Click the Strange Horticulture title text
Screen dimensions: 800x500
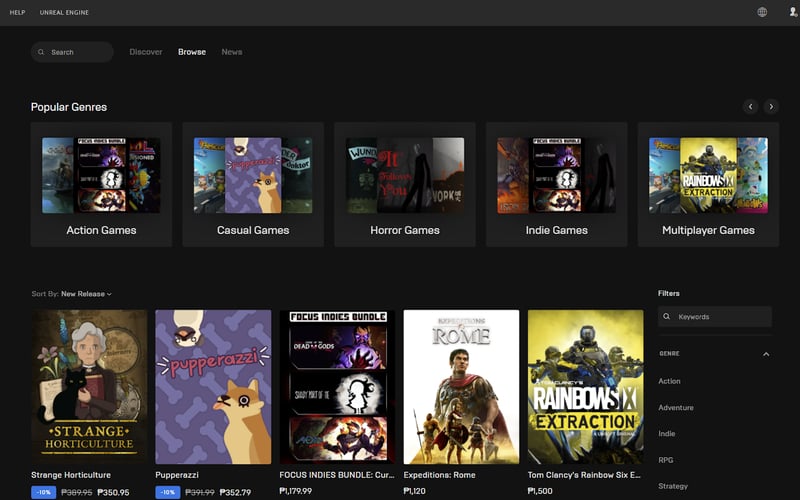pyautogui.click(x=71, y=475)
